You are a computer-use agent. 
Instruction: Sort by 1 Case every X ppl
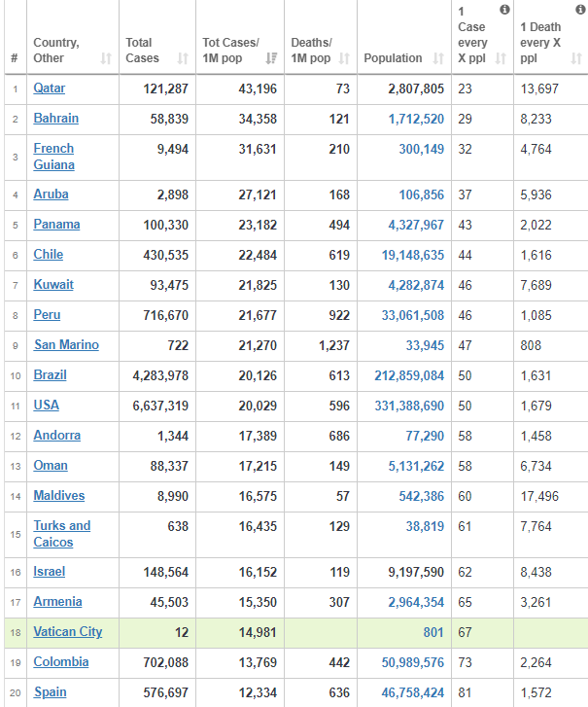[501, 59]
